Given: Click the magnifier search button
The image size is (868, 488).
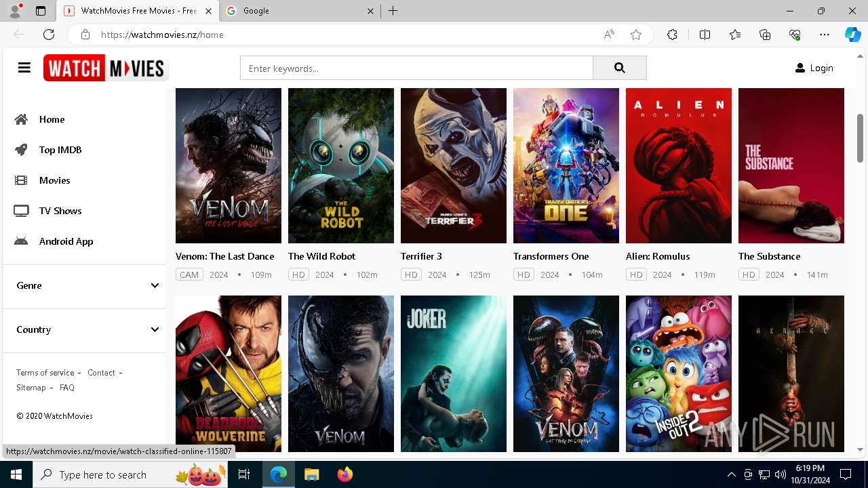Looking at the screenshot, I should pos(619,68).
